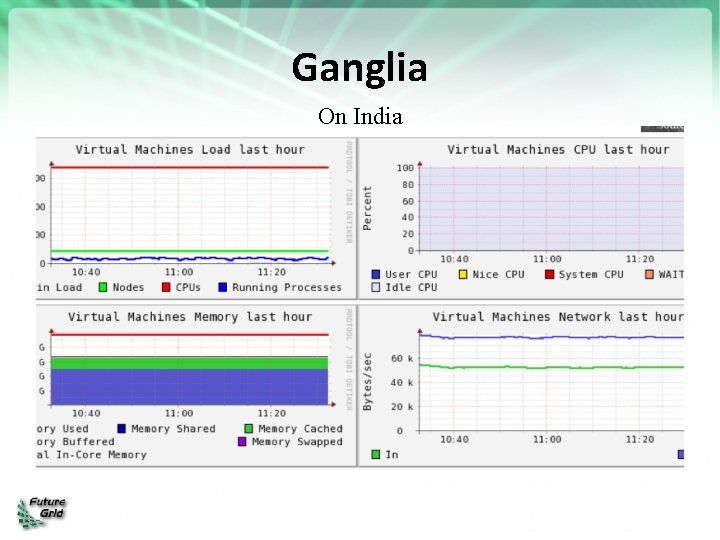Click 'Virtual Machines Load last hour' title
The width and height of the screenshot is (720, 540).
(x=190, y=150)
